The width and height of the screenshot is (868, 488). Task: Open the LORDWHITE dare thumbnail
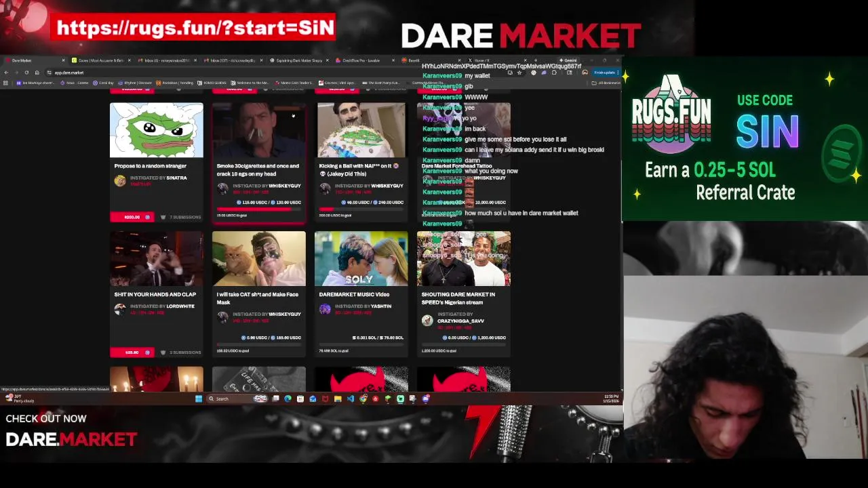coord(157,259)
